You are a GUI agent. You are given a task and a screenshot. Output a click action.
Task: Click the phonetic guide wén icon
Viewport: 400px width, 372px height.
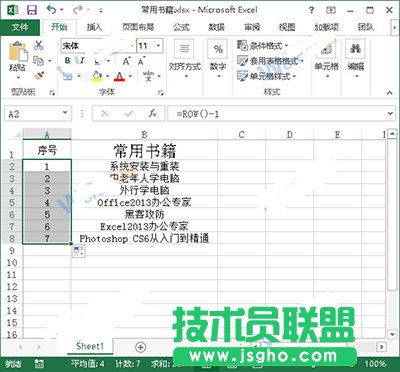pos(149,76)
